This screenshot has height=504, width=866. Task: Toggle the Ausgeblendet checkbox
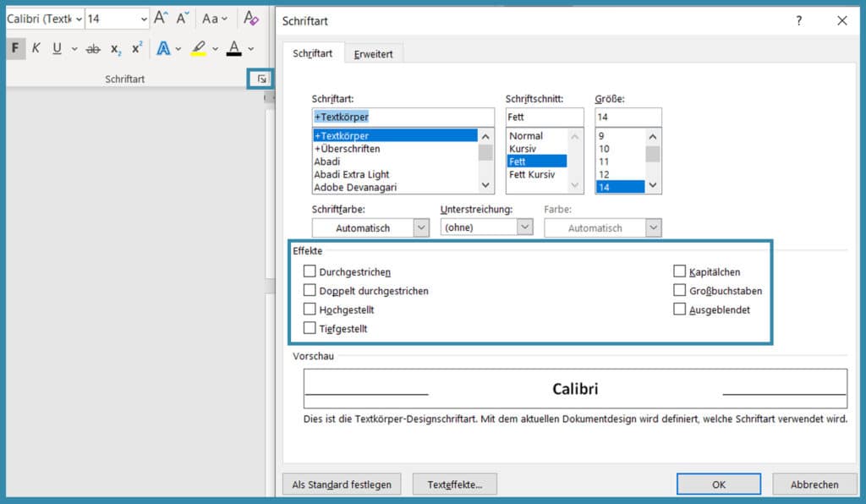[679, 310]
